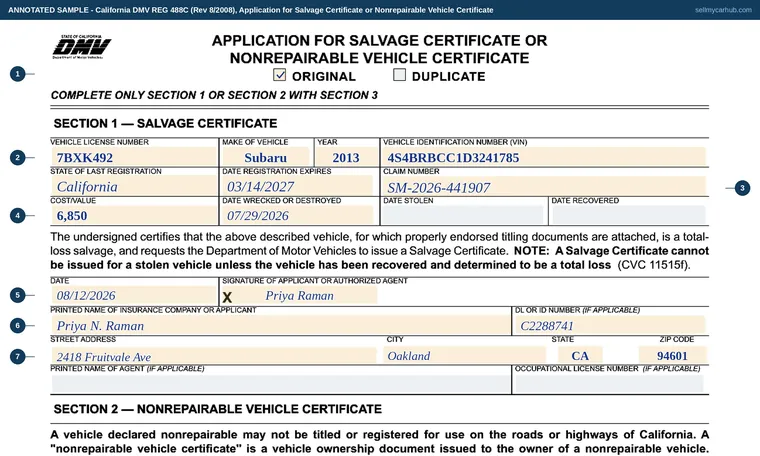The width and height of the screenshot is (760, 456).
Task: Toggle the ORIGINAL checkbox
Action: [x=280, y=75]
